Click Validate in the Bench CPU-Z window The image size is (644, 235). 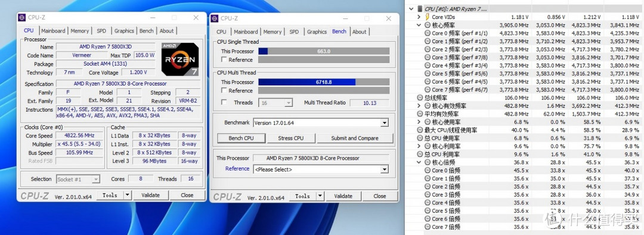point(343,196)
